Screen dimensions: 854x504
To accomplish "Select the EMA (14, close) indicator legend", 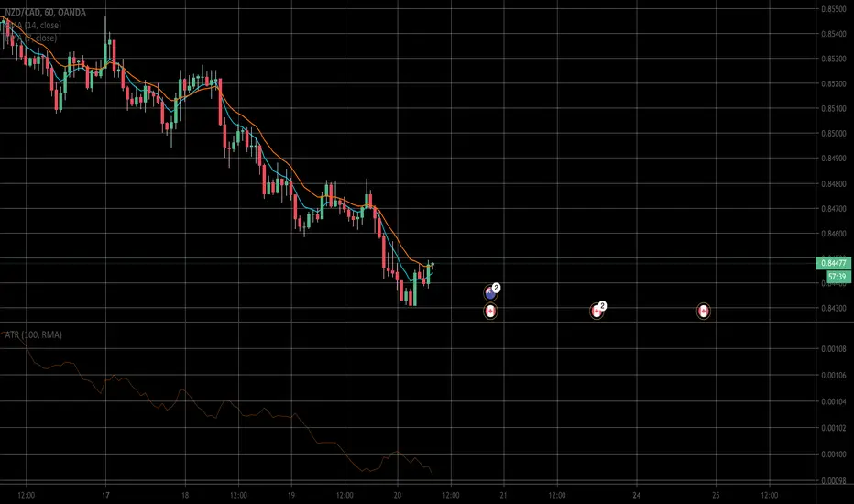I will 33,25.
